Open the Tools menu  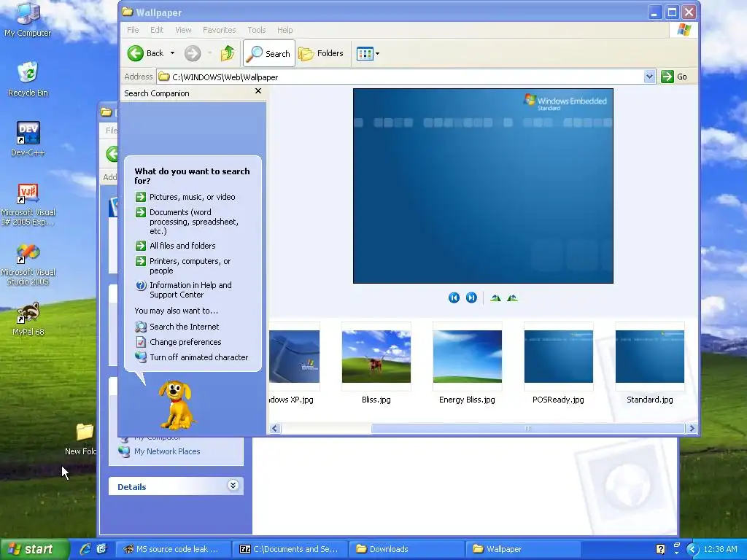click(x=257, y=30)
